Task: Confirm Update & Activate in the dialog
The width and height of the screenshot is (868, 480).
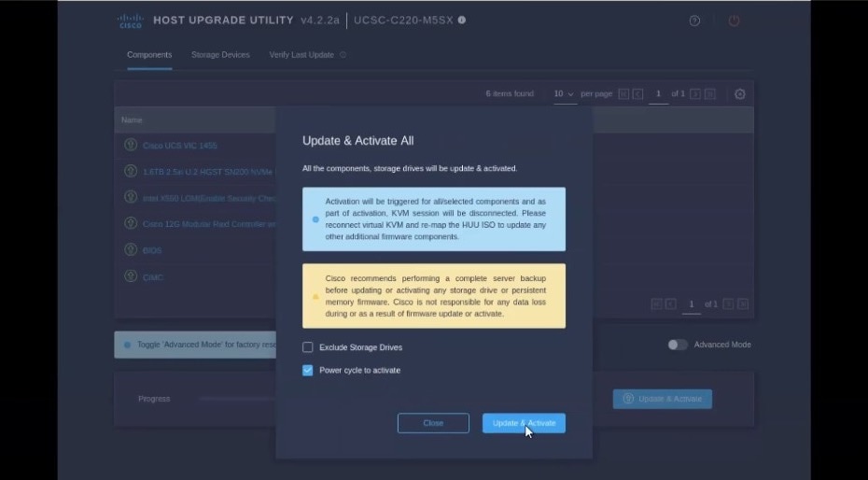Action: (524, 423)
